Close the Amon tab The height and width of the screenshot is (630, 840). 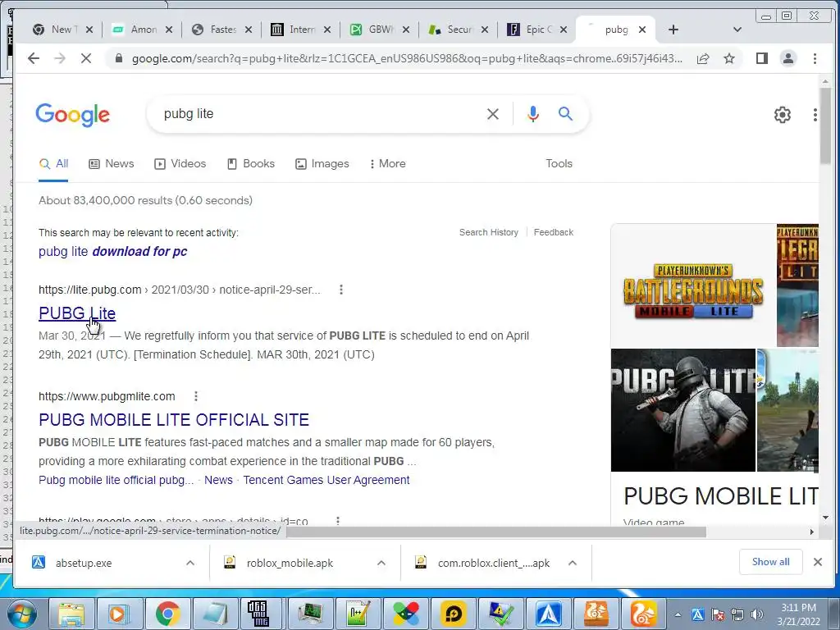169,30
